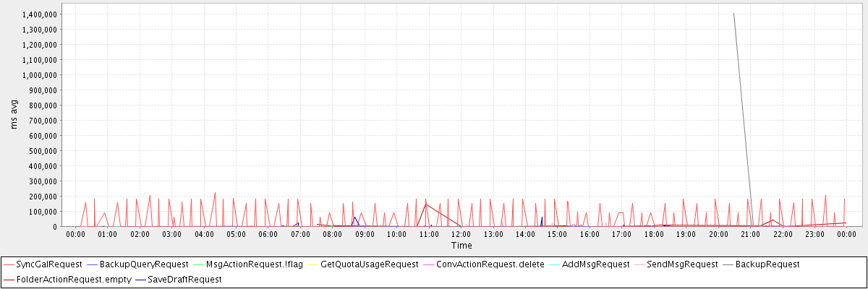This screenshot has height=289, width=868.
Task: Click the "Time" x-axis title
Action: coord(461,246)
